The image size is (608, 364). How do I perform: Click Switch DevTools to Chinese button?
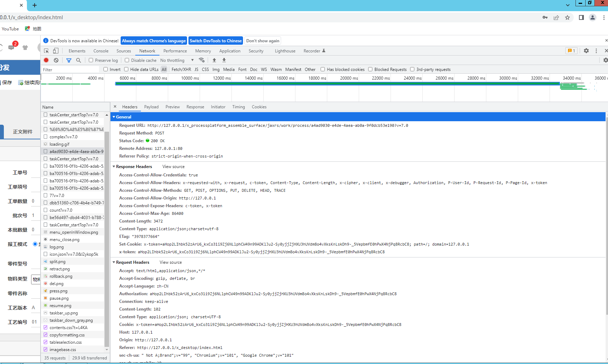pyautogui.click(x=216, y=41)
